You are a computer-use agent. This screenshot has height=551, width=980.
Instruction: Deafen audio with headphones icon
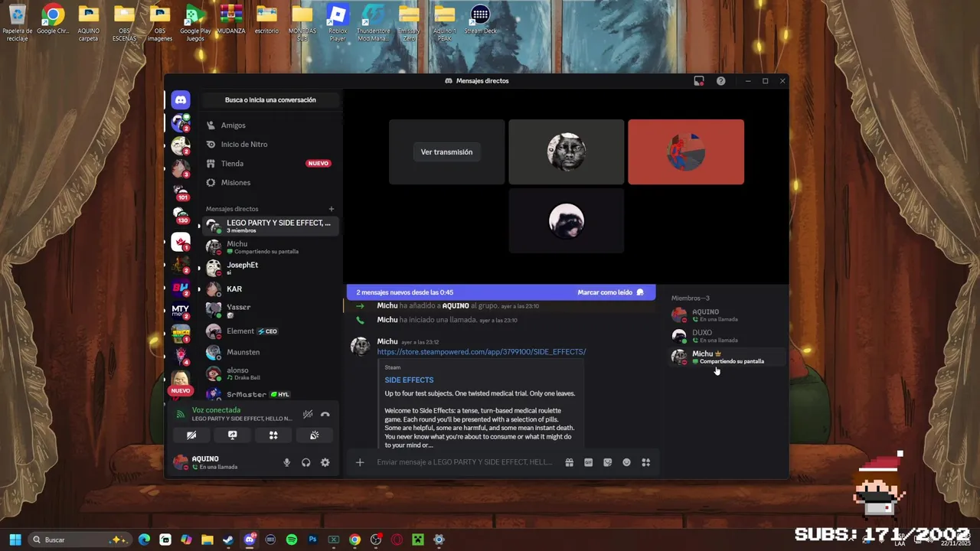tap(306, 462)
